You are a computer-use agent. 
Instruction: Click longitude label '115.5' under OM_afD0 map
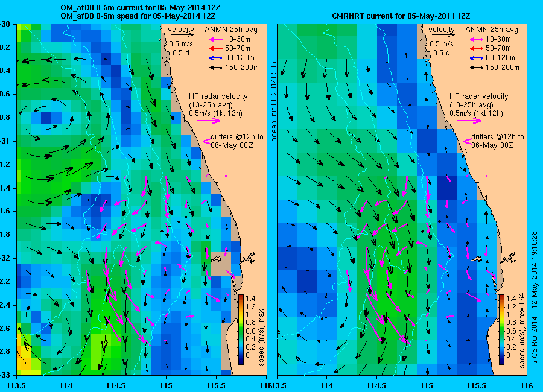(x=216, y=385)
